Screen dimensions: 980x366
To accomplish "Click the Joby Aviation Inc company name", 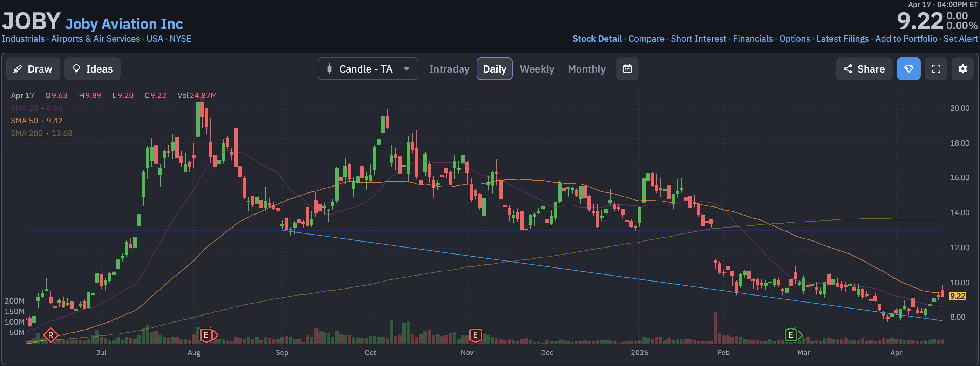I will coord(124,24).
